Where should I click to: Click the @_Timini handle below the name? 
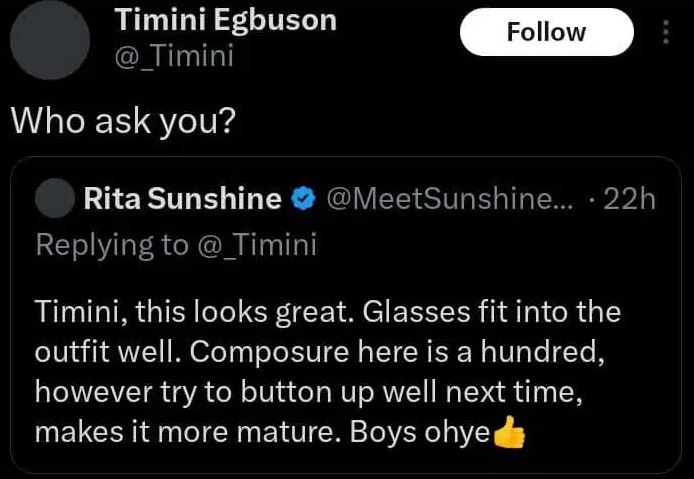(x=175, y=56)
